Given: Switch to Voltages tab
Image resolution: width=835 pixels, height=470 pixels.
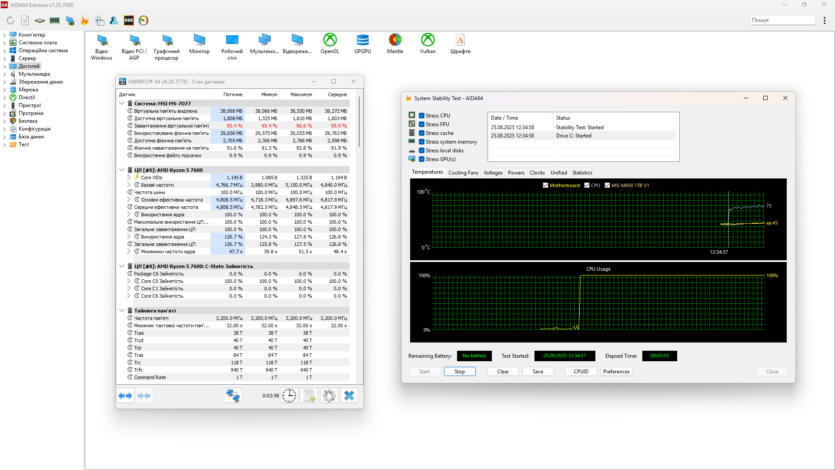Looking at the screenshot, I should (493, 172).
